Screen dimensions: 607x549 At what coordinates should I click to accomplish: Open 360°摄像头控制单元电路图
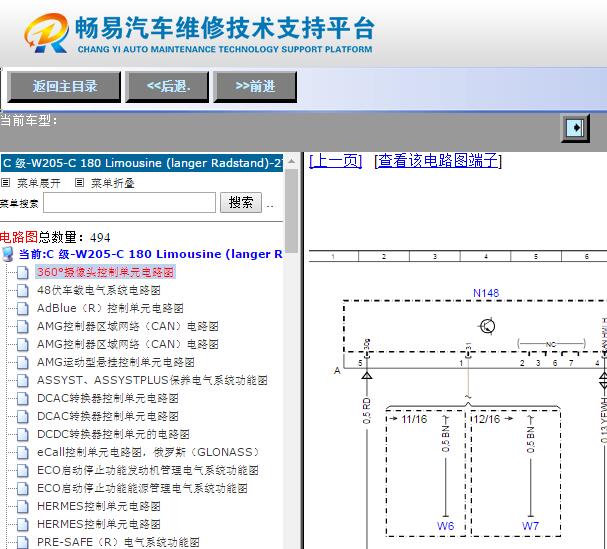[105, 272]
